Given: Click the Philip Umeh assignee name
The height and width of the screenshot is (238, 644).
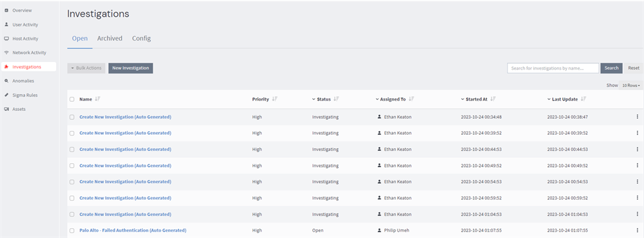Looking at the screenshot, I should (x=396, y=230).
